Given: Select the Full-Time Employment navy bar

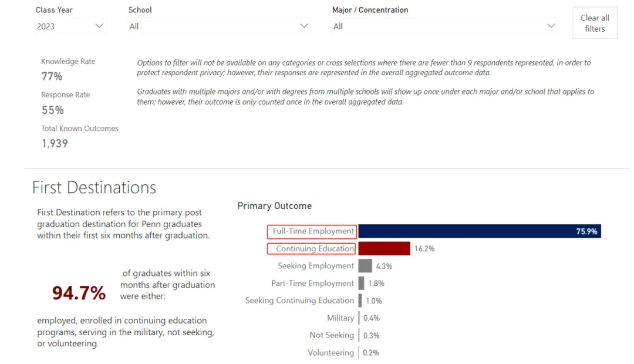Looking at the screenshot, I should tap(479, 231).
